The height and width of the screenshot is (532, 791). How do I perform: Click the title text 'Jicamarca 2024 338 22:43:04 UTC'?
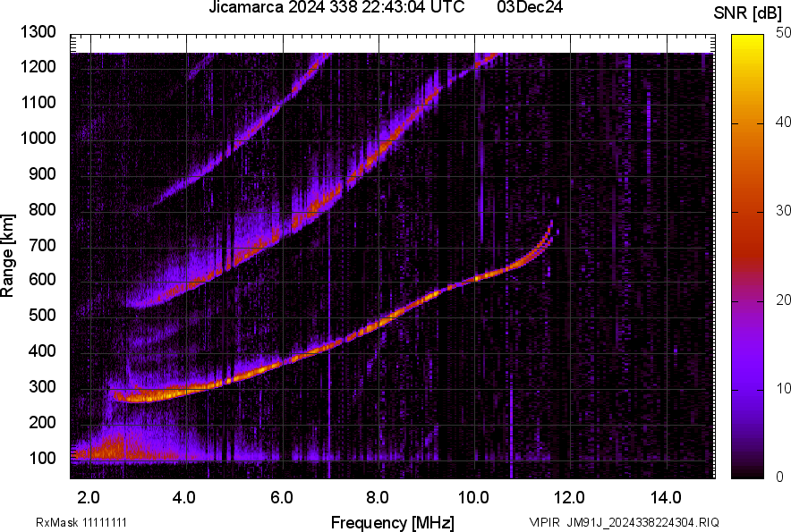336,7
